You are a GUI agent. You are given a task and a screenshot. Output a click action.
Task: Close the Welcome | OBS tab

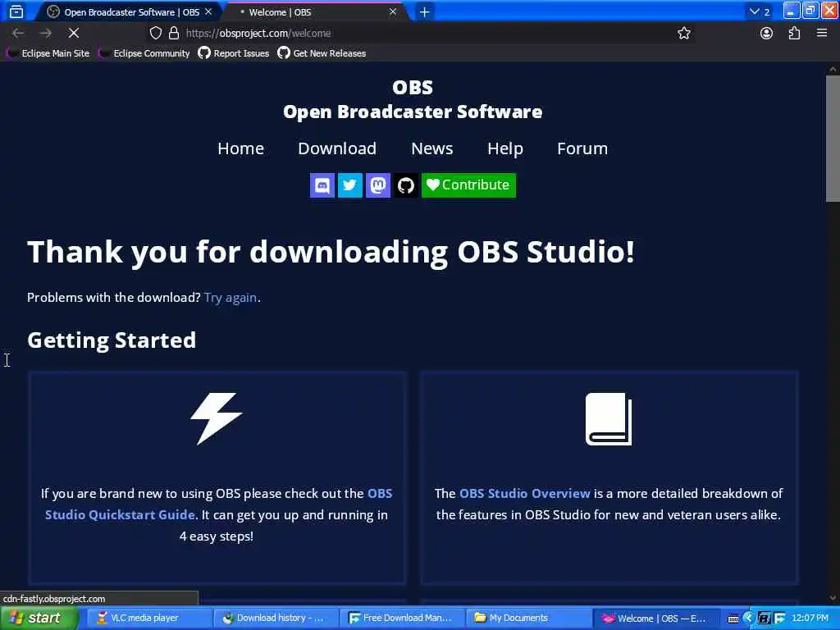point(393,11)
